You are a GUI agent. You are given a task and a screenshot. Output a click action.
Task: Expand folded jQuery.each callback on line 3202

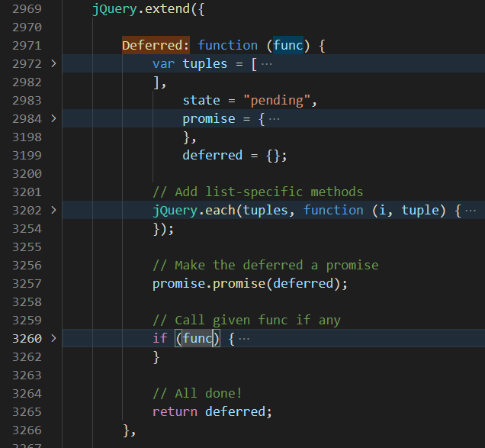(x=53, y=210)
